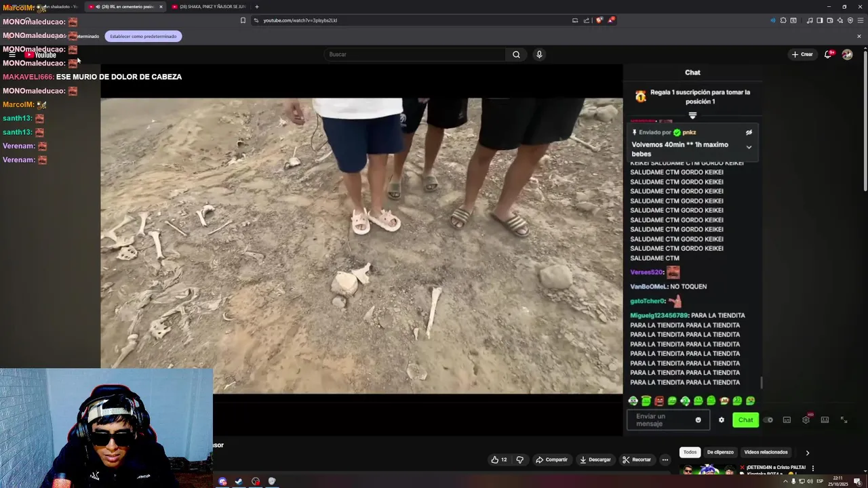Open the taskbar volume speaker icon
This screenshot has width=868, height=488.
pyautogui.click(x=810, y=481)
